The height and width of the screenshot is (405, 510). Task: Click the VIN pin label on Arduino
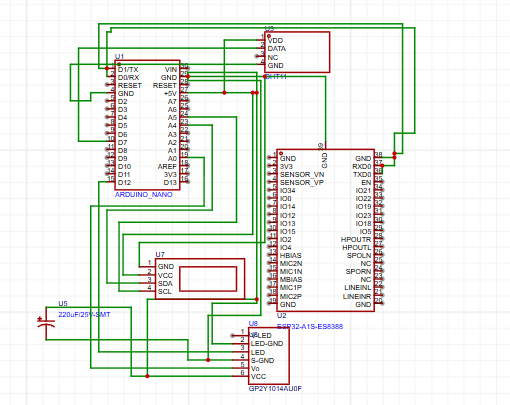171,70
